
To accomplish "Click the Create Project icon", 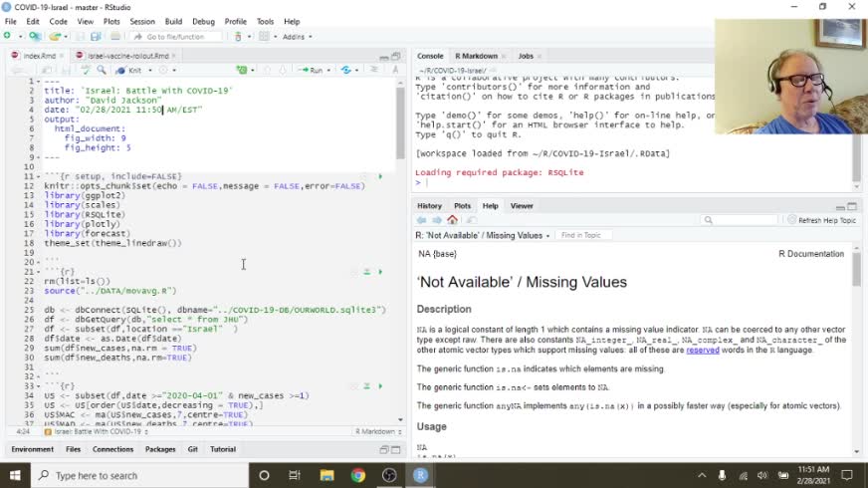I will (x=34, y=36).
